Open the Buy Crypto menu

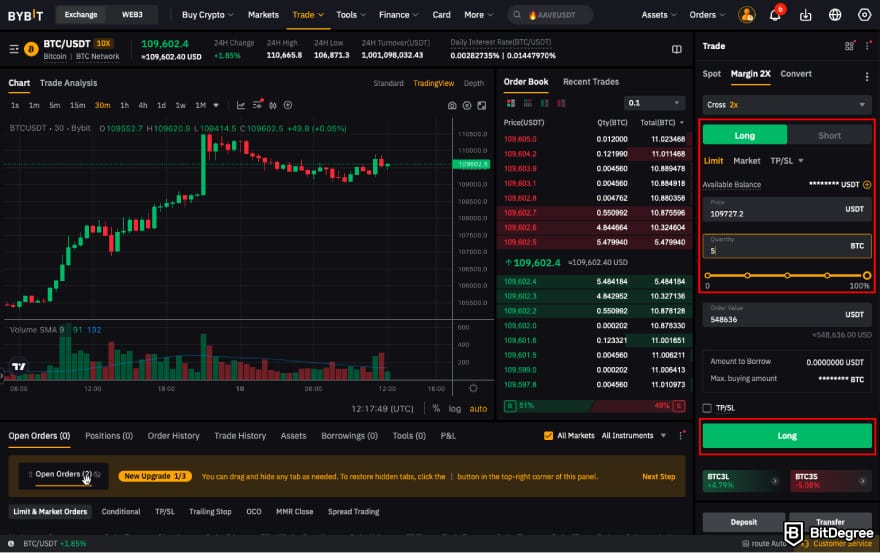point(207,15)
